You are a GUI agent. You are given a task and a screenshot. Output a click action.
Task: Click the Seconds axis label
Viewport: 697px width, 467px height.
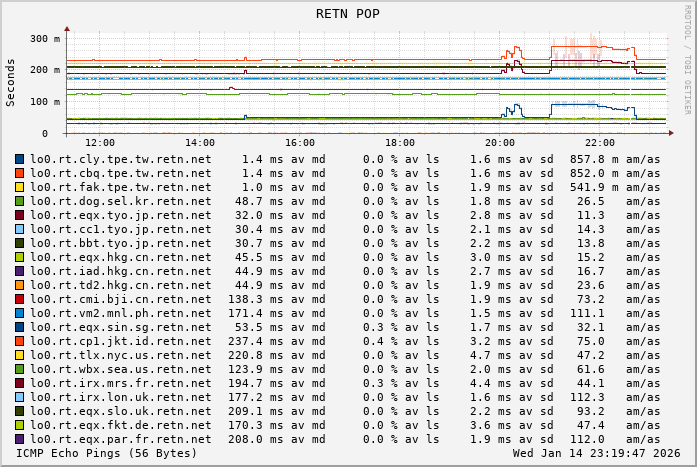coord(11,80)
